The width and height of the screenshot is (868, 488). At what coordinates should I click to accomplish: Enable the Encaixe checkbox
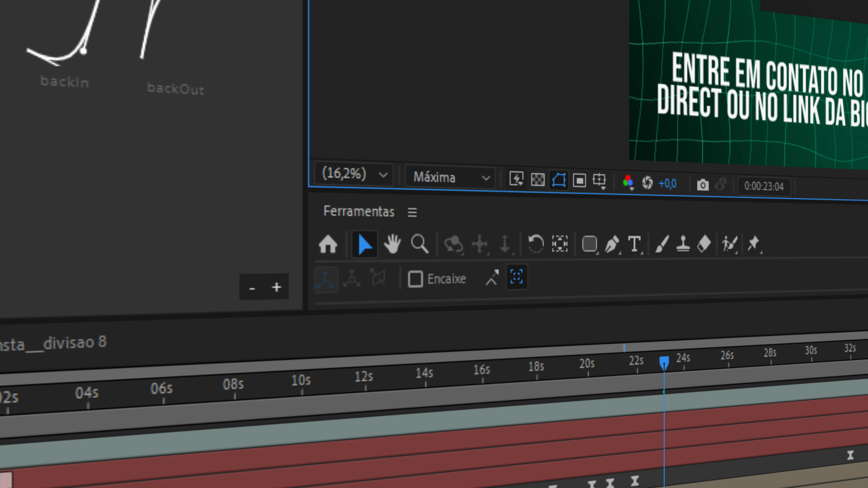[x=415, y=279]
